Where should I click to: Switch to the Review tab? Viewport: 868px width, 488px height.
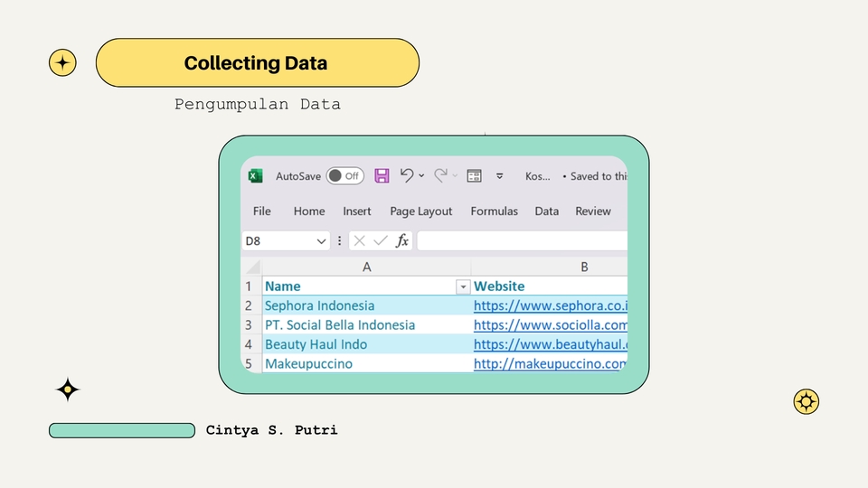tap(593, 211)
